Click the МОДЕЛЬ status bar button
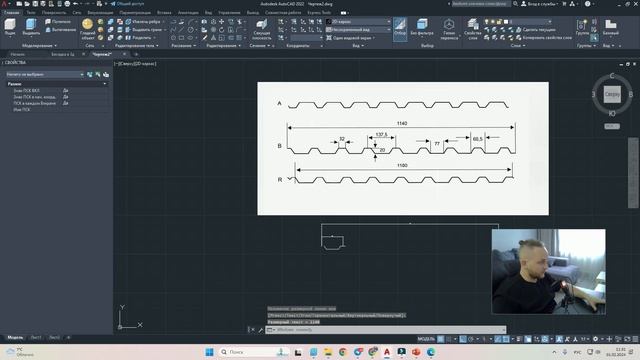The image size is (640, 360). (x=426, y=339)
